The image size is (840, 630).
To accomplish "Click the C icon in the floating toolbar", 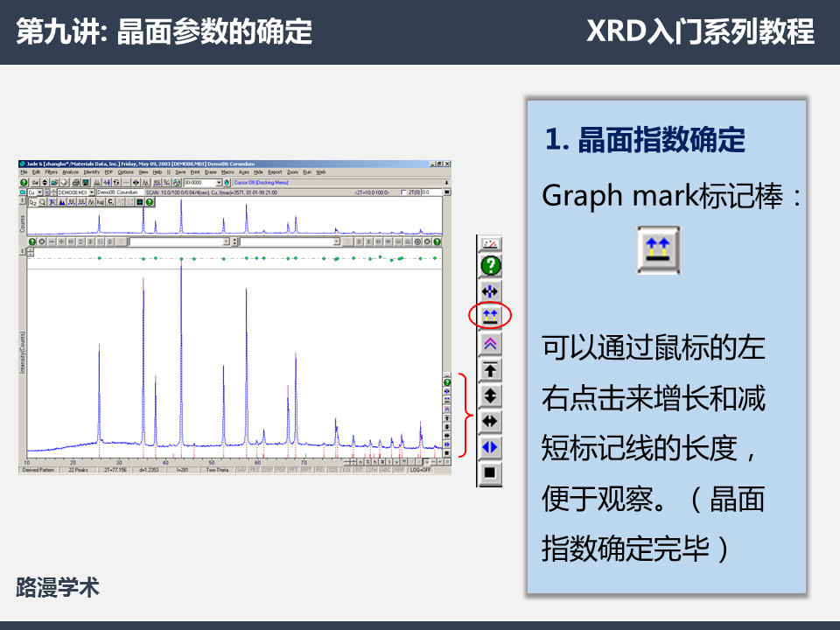I will [110, 202].
